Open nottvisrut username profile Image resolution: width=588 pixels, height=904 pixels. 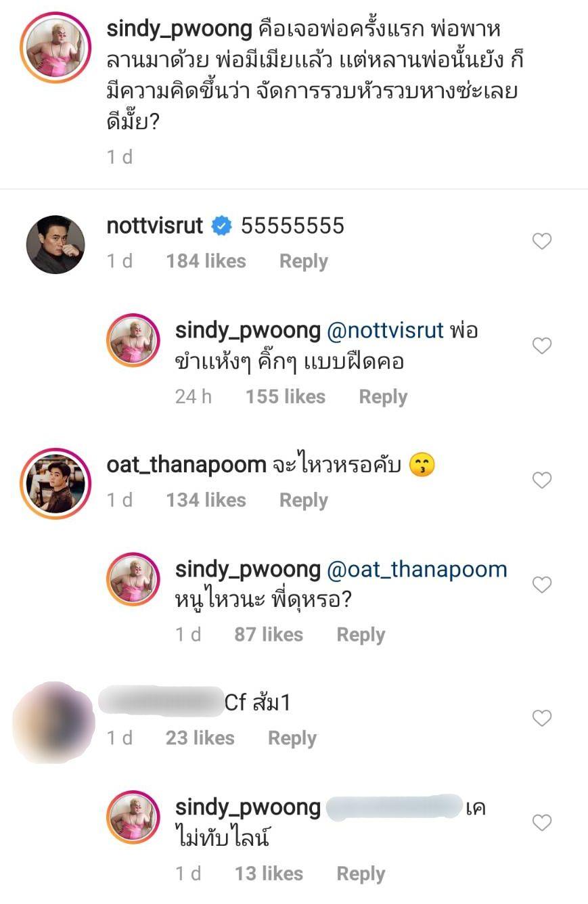[155, 226]
